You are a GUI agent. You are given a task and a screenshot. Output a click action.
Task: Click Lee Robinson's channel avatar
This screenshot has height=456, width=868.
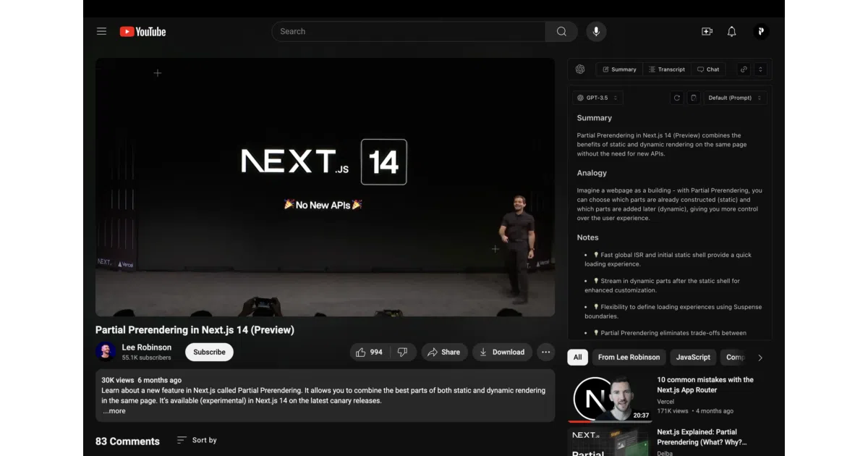click(x=106, y=351)
